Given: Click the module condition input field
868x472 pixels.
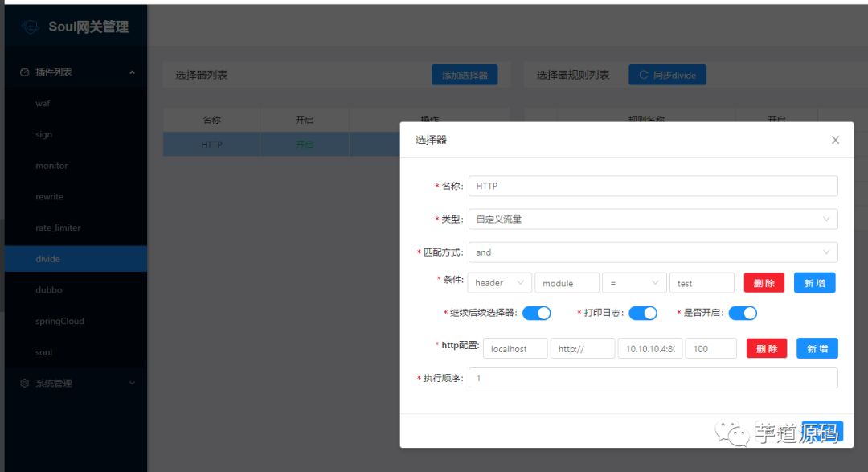Looking at the screenshot, I should (x=567, y=282).
